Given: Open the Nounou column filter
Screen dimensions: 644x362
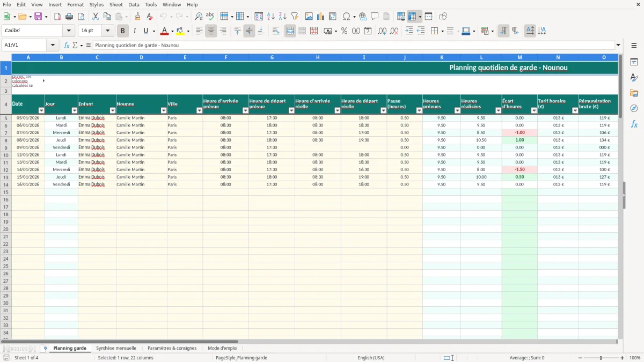Looking at the screenshot, I should click(164, 110).
